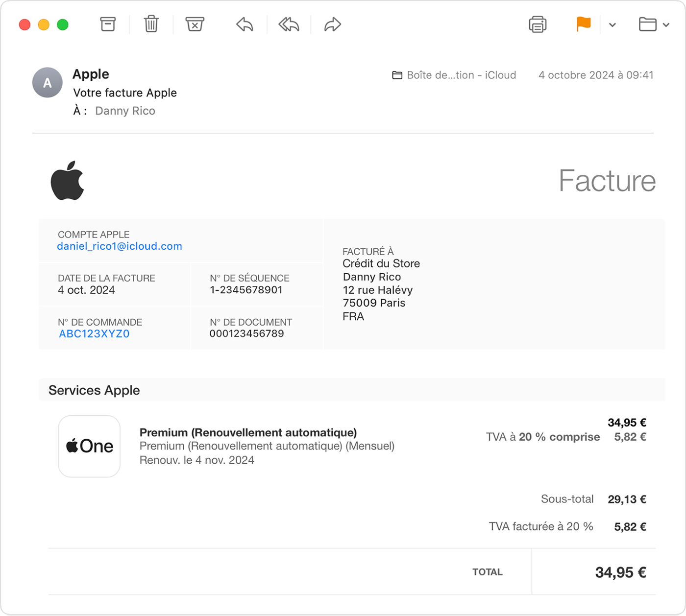Select Reply All in the toolbar
The width and height of the screenshot is (686, 616).
(288, 24)
